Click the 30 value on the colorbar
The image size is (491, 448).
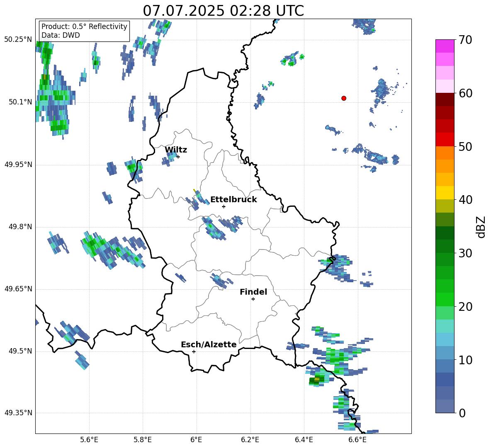point(465,253)
